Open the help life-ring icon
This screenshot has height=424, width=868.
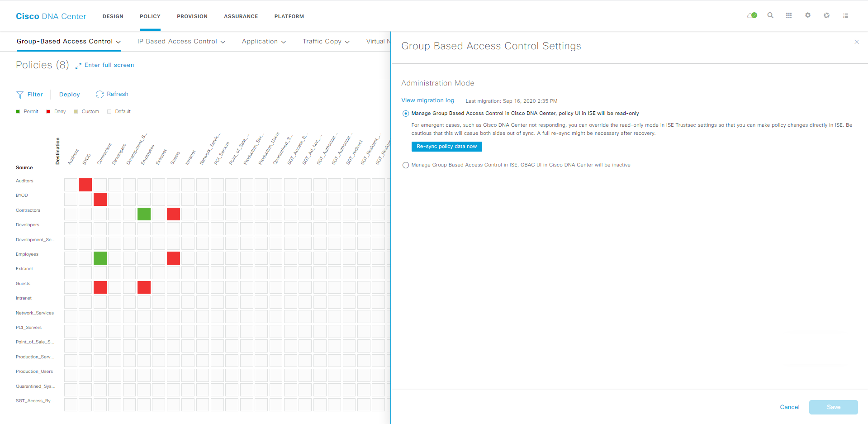(827, 15)
